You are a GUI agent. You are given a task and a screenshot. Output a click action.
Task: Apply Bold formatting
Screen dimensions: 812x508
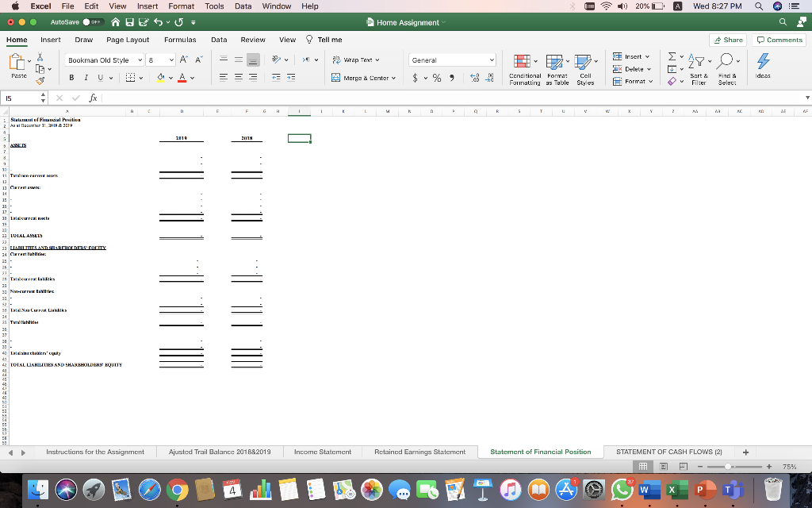71,78
